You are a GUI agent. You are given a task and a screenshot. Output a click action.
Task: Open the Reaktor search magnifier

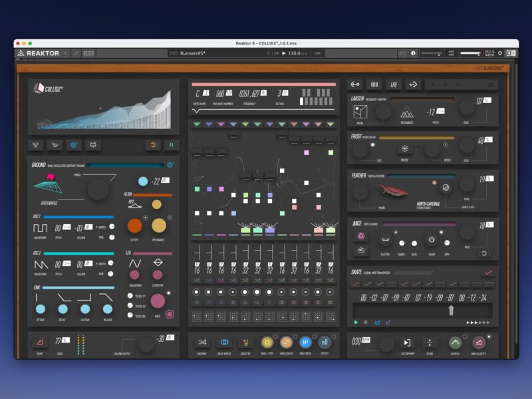pyautogui.click(x=76, y=53)
